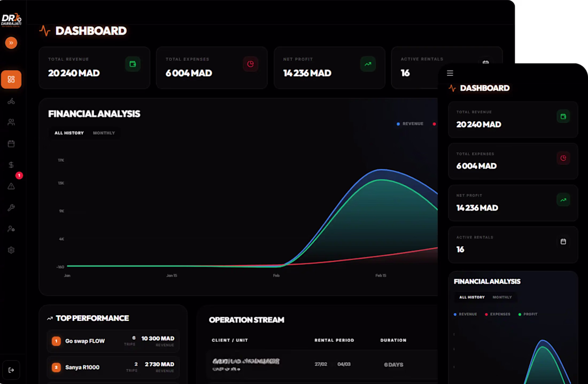Click the trend icon on mobile Net Profit card
The height and width of the screenshot is (384, 588).
click(563, 200)
